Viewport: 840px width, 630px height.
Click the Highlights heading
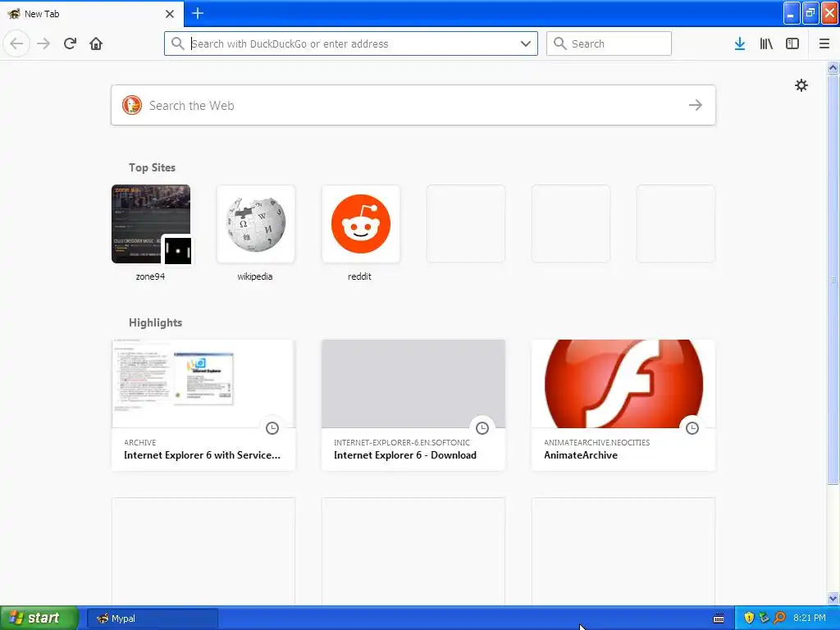(155, 322)
